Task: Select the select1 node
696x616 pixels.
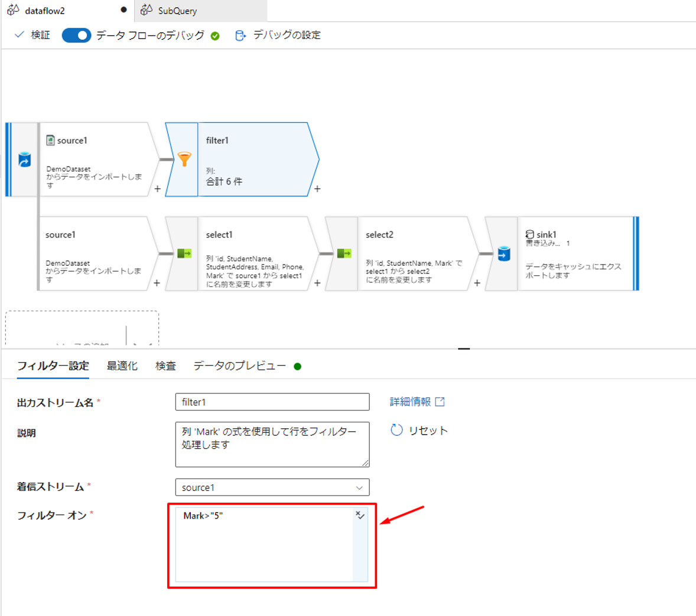Action: (x=242, y=253)
